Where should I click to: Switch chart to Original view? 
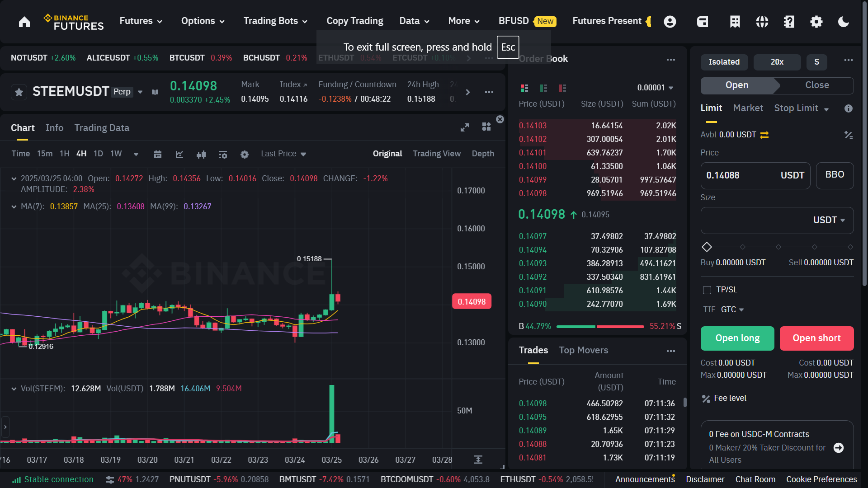[x=387, y=154]
